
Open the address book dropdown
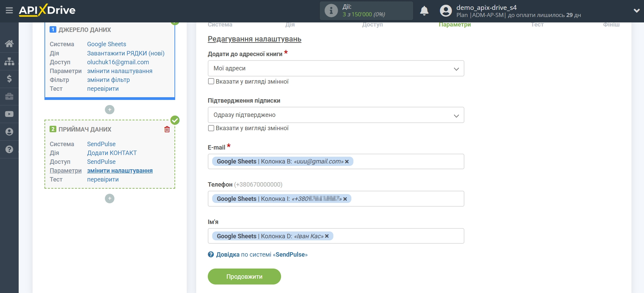[336, 69]
